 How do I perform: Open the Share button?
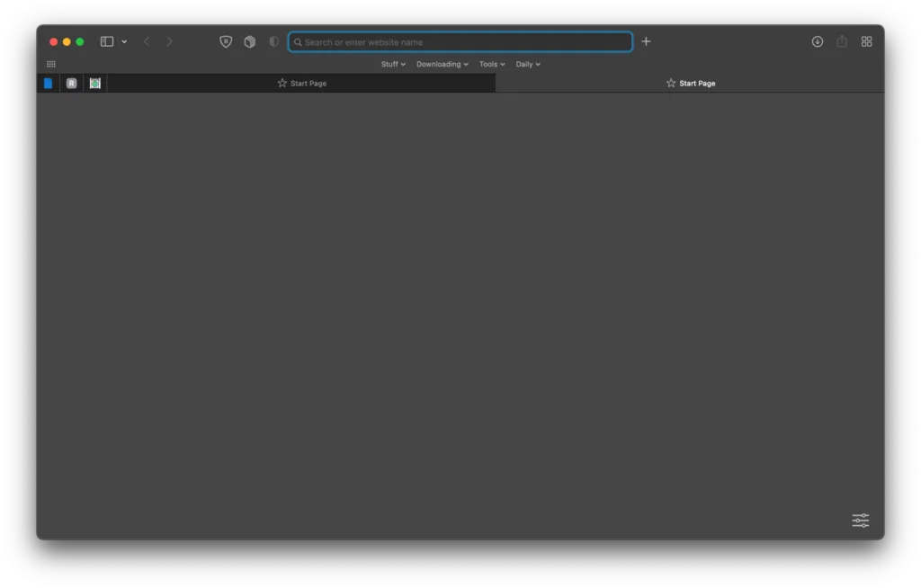[x=842, y=41]
